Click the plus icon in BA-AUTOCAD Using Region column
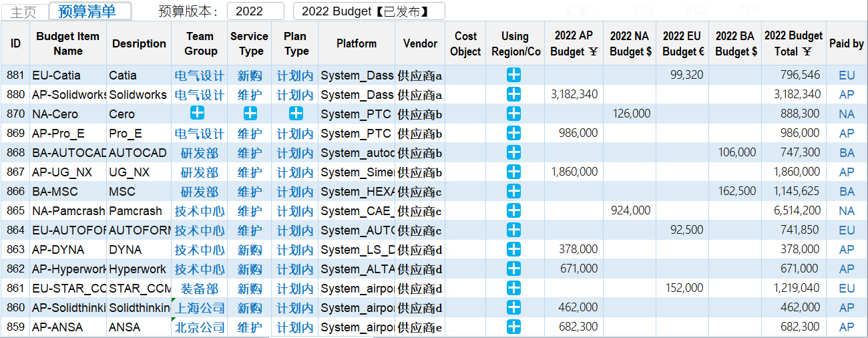The height and width of the screenshot is (338, 868). click(x=513, y=153)
